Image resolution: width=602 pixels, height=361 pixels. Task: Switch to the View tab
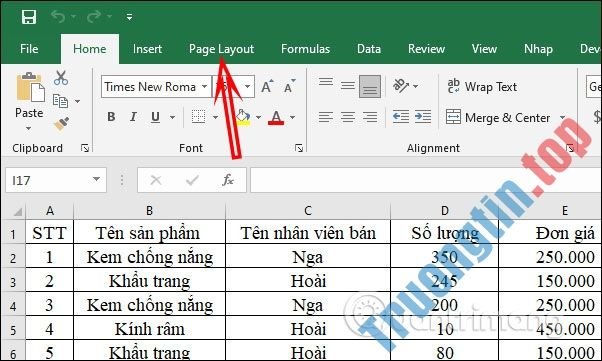tap(484, 49)
